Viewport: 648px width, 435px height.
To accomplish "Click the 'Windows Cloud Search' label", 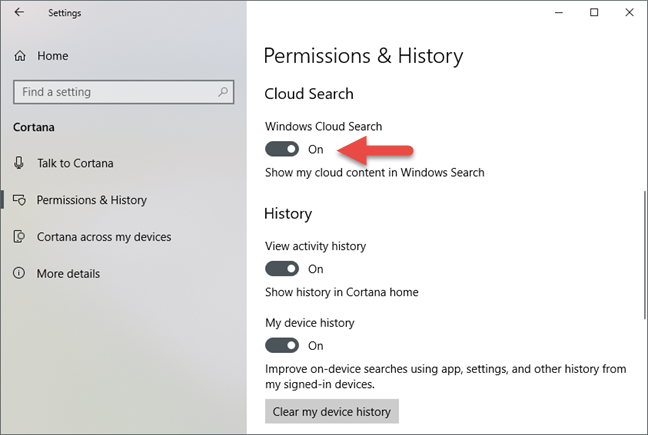I will point(323,126).
